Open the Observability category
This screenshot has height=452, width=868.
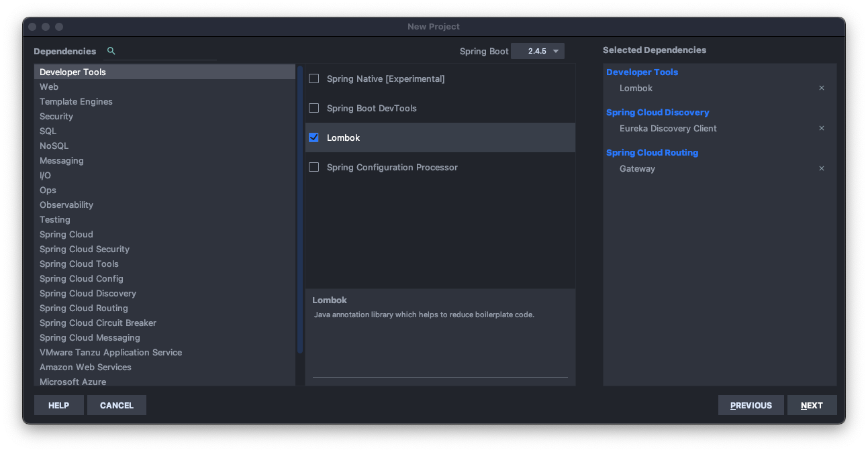click(164, 205)
